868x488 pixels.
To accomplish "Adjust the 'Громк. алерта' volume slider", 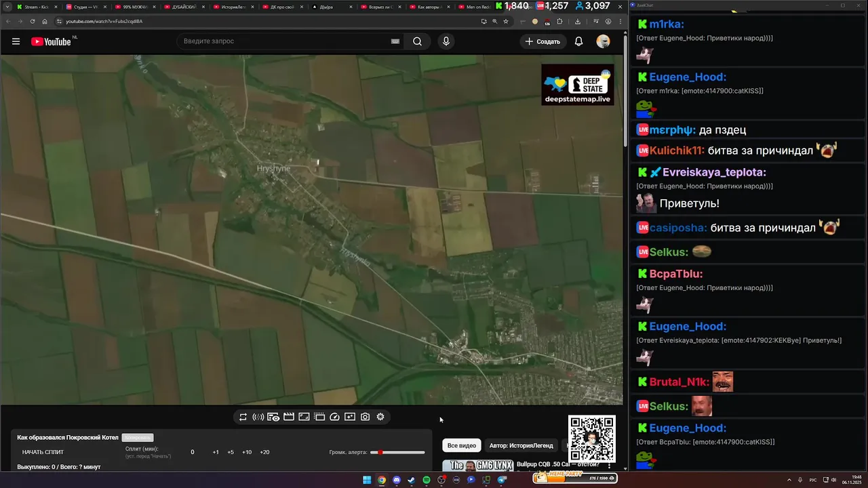I will [397, 452].
